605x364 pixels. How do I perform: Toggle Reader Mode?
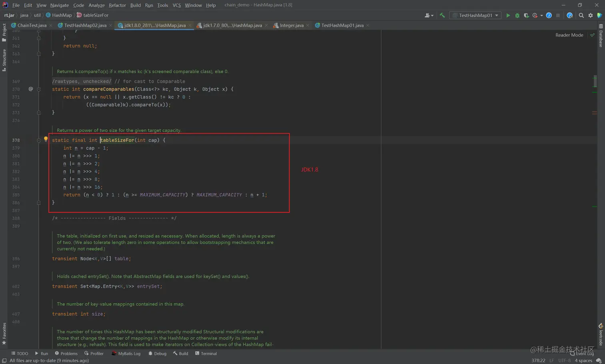569,35
